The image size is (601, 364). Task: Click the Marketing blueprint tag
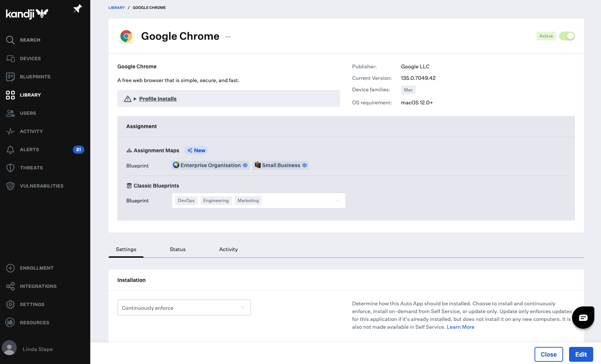click(x=248, y=201)
